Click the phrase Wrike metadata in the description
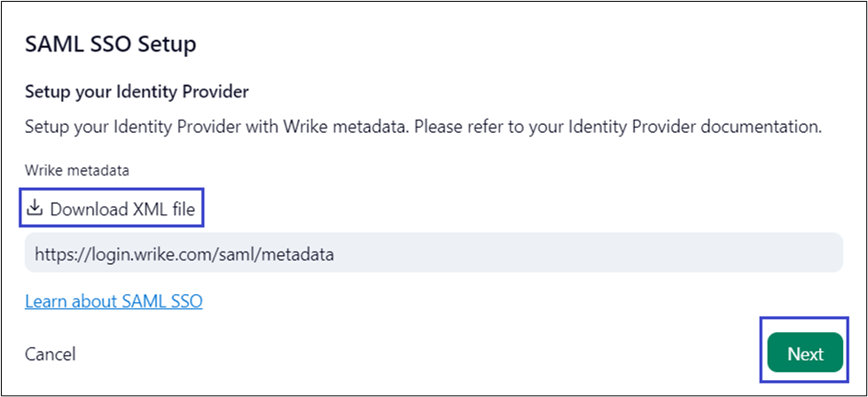 (x=339, y=127)
